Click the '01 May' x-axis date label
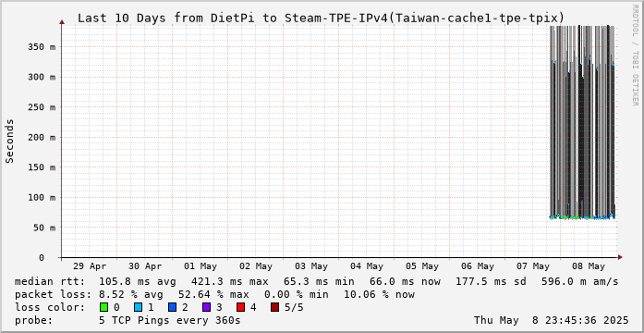644x333 pixels. point(200,266)
